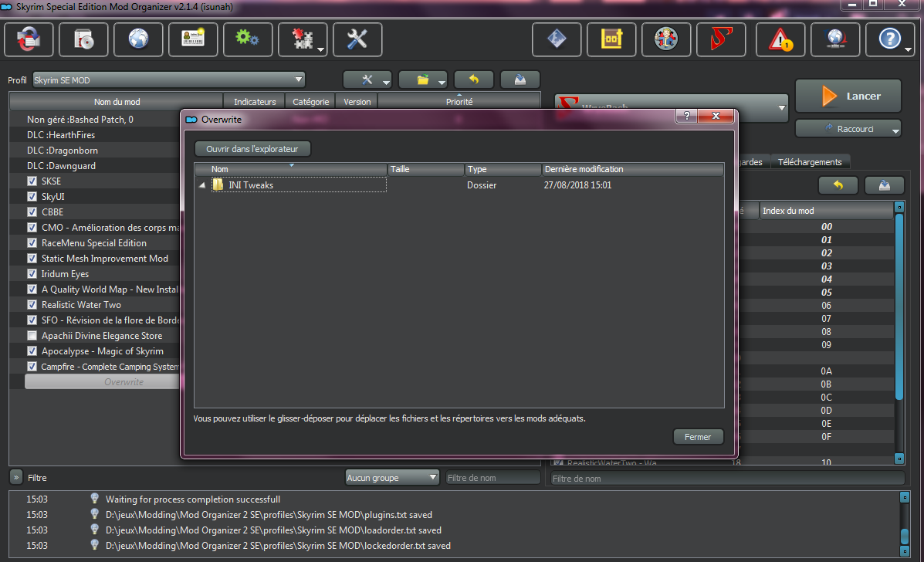The height and width of the screenshot is (562, 924).
Task: Sort by Catégorie column header
Action: tap(310, 101)
